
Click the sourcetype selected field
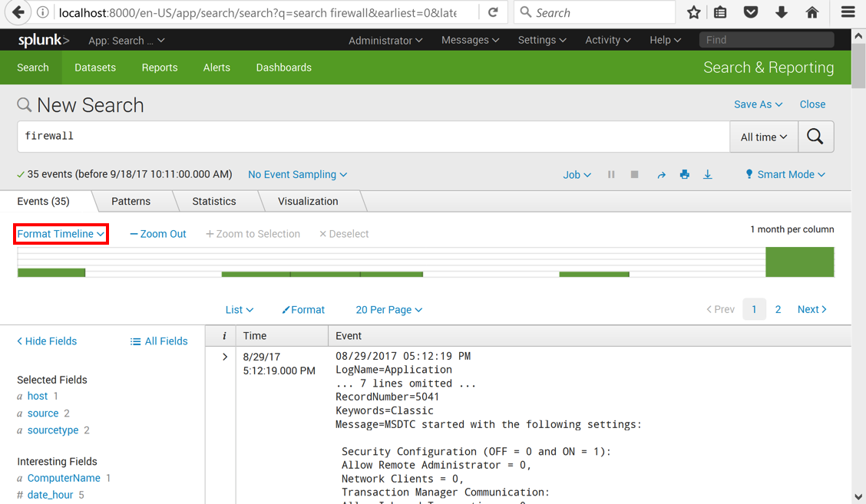[x=53, y=430]
